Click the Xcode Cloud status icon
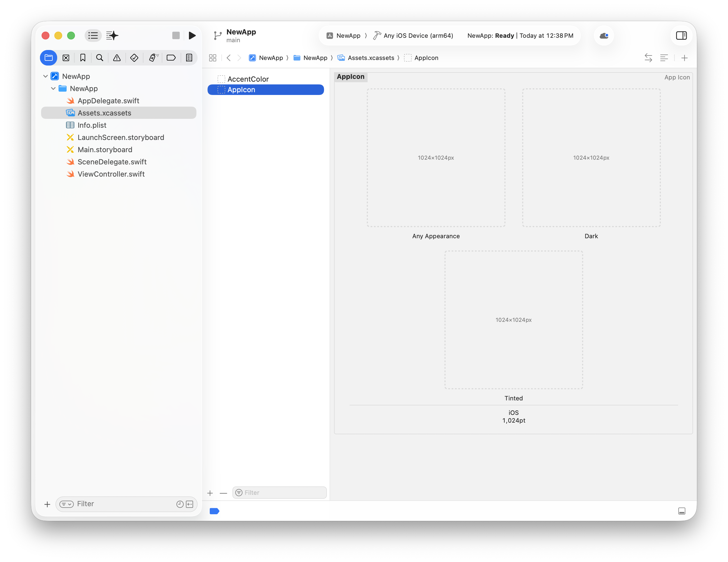The width and height of the screenshot is (728, 562). tap(604, 35)
